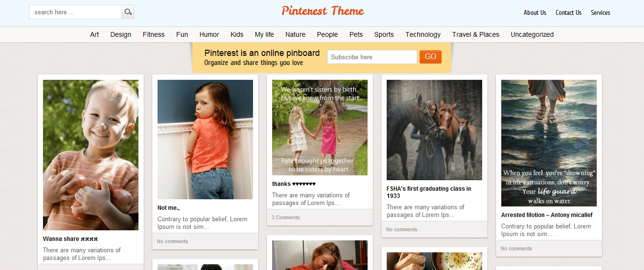This screenshot has width=644, height=270.
Task: Select the Pets category
Action: point(356,34)
